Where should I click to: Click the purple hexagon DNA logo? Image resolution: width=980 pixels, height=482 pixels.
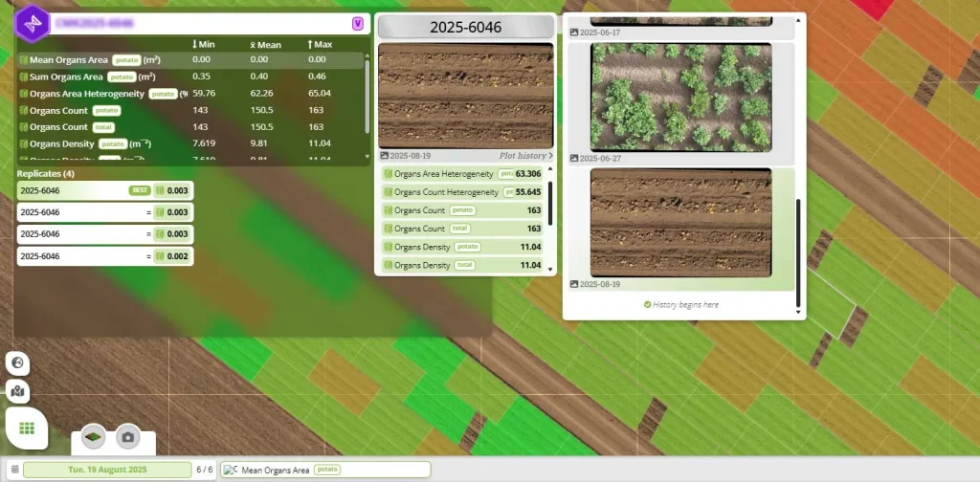pyautogui.click(x=32, y=24)
